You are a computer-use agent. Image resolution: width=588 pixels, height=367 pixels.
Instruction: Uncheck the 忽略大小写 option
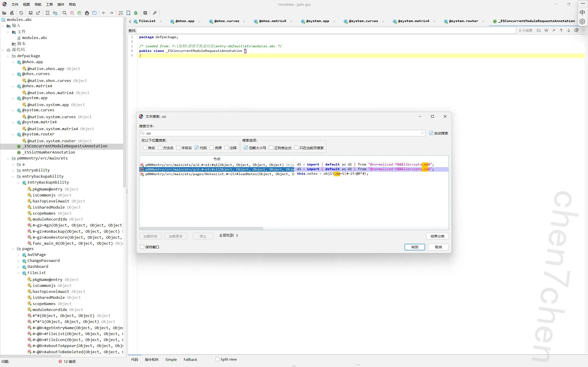point(246,148)
